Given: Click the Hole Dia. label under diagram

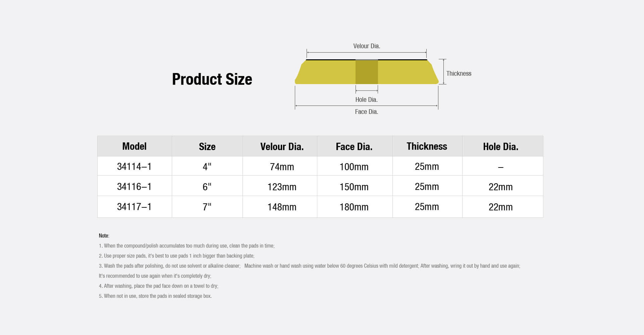Looking at the screenshot, I should pos(366,100).
